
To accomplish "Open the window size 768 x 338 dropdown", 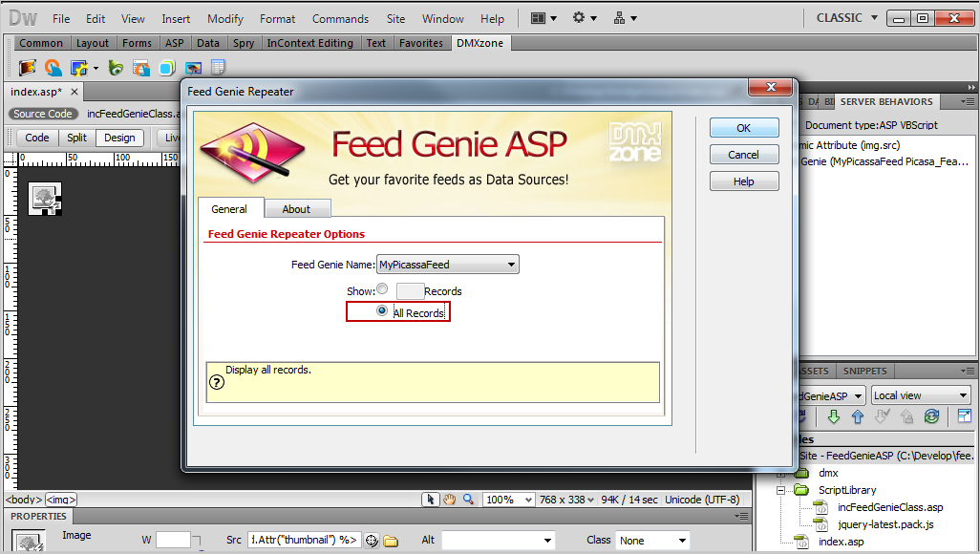I will click(566, 500).
